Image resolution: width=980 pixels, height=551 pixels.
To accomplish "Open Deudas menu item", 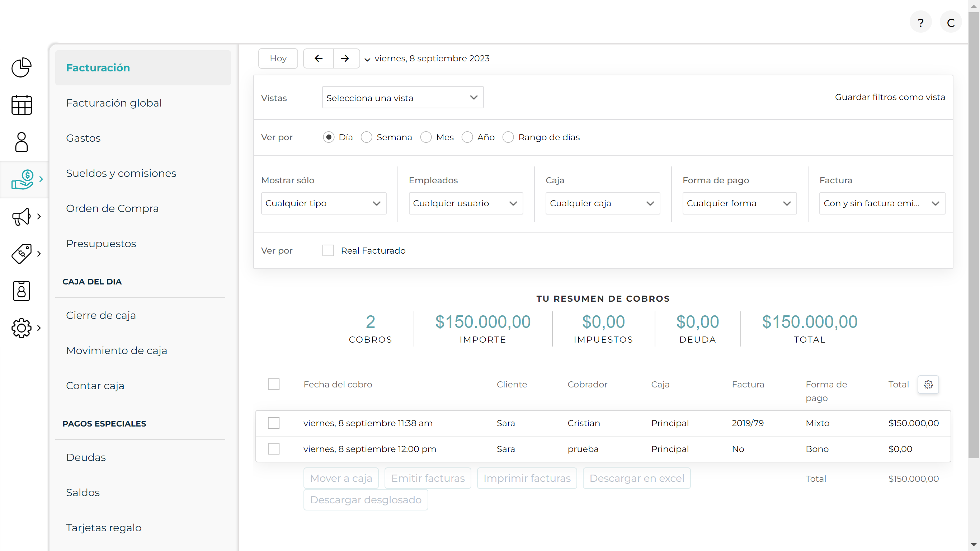I will click(86, 457).
